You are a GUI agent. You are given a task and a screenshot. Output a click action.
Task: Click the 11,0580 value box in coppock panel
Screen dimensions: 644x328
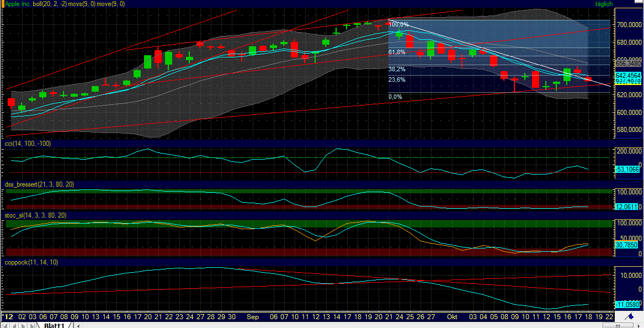pyautogui.click(x=629, y=304)
